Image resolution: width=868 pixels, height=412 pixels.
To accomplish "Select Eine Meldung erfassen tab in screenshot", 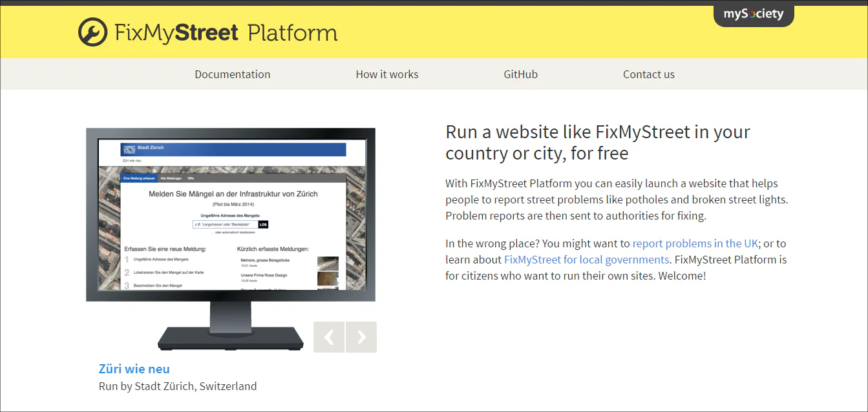I will coord(139,178).
